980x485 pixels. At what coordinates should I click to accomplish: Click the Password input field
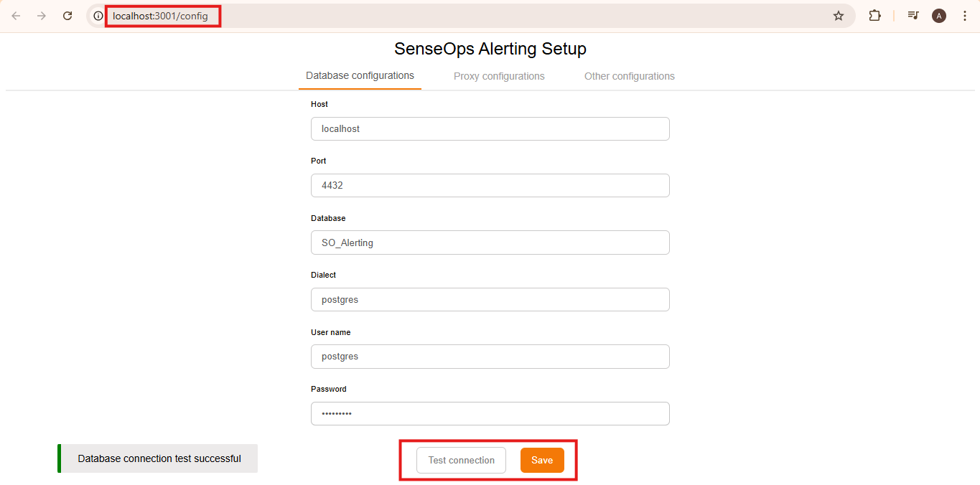point(490,413)
